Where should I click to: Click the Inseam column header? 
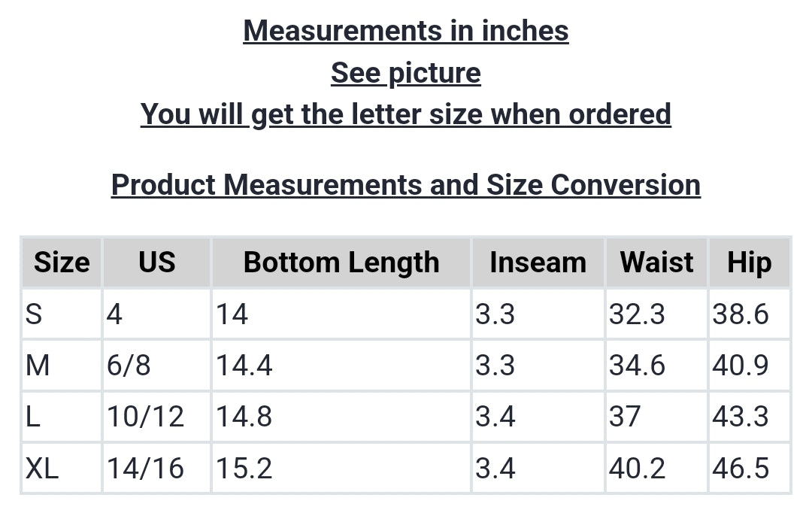click(538, 262)
